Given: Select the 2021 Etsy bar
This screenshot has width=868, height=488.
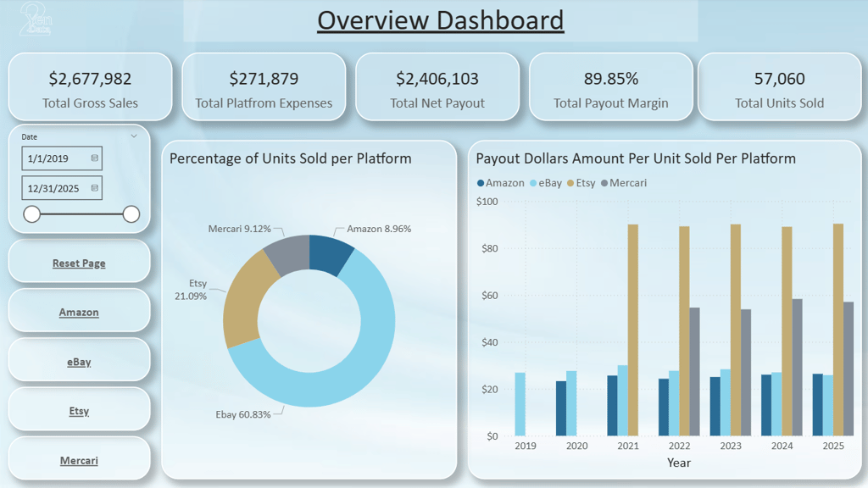Looking at the screenshot, I should click(x=632, y=330).
